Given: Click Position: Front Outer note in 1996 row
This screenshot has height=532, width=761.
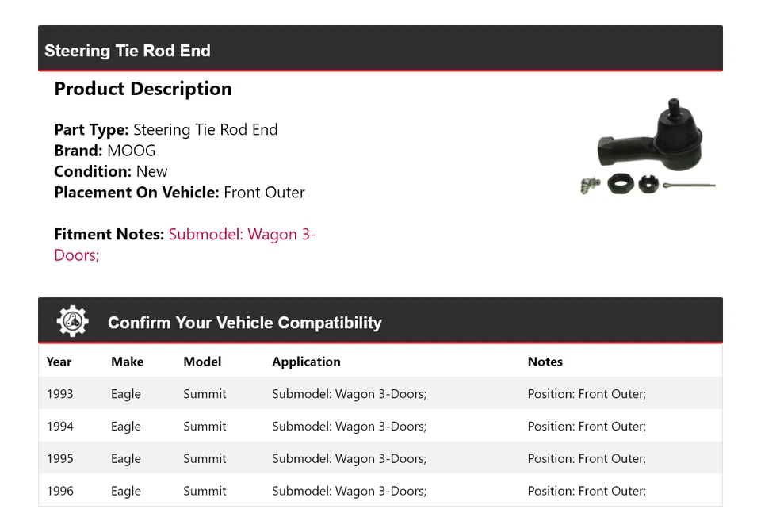Looking at the screenshot, I should pos(587,492).
